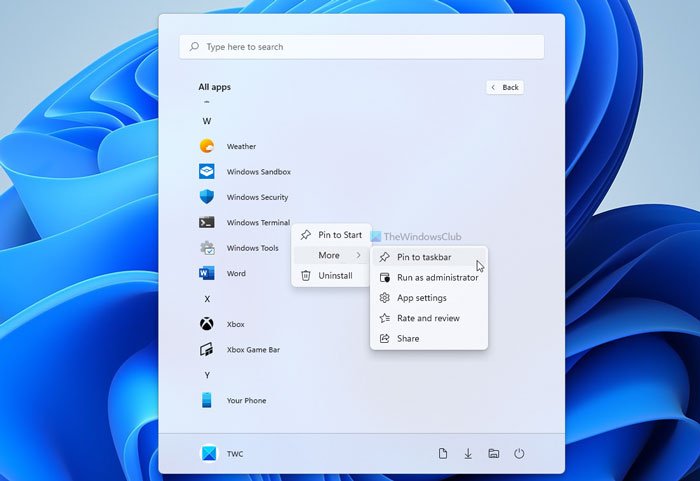Click the Windows Terminal label
The height and width of the screenshot is (481, 700).
click(x=258, y=222)
